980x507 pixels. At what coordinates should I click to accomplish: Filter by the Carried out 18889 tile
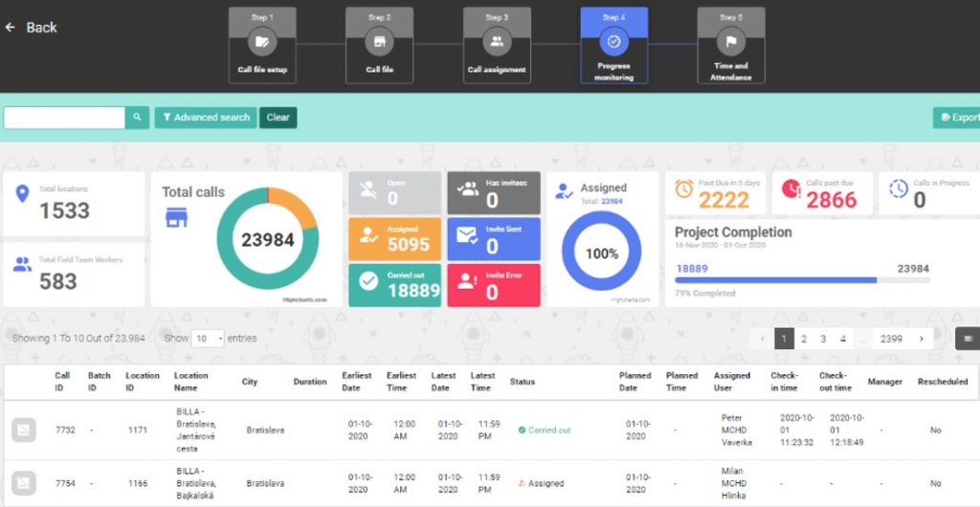coord(394,285)
